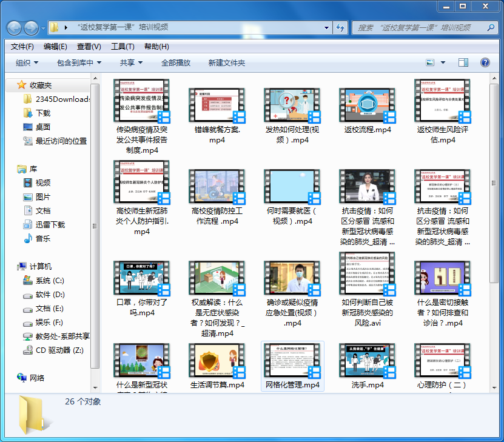This screenshot has width=504, height=442.
Task: Open the 视频 library
Action: coord(42,182)
